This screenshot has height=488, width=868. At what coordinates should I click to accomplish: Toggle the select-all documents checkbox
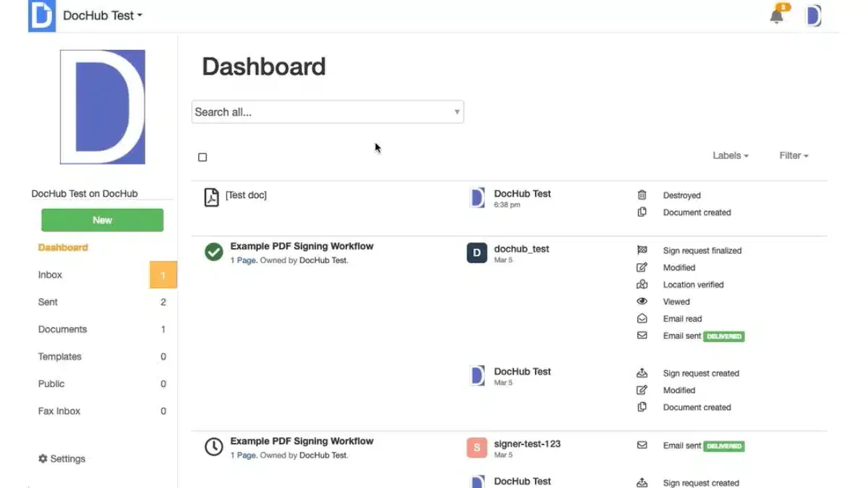point(203,157)
